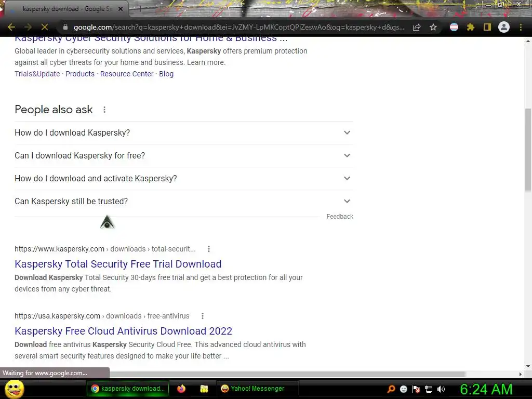The image size is (532, 399).
Task: Click the www.kaspersky.com downloads breadcrumb URL
Action: [105, 249]
